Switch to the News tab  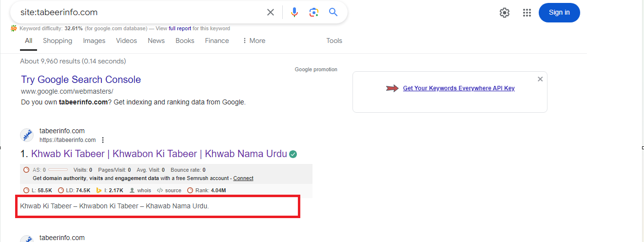156,41
